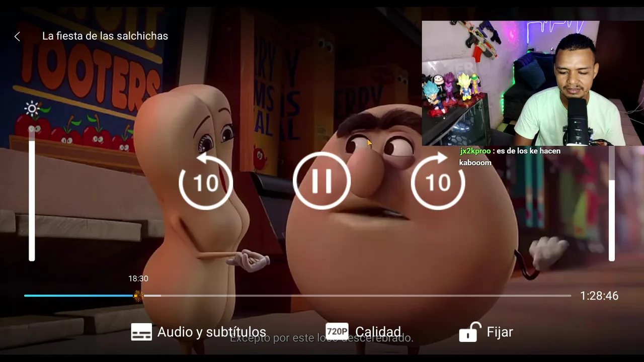The width and height of the screenshot is (644, 362).
Task: Click the jx2kproo chat username
Action: 475,151
